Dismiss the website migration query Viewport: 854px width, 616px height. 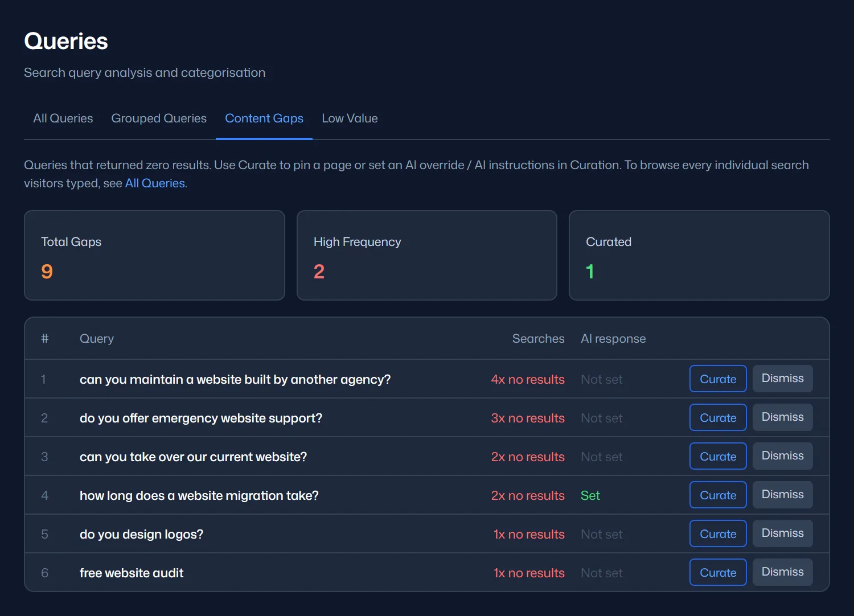click(782, 495)
